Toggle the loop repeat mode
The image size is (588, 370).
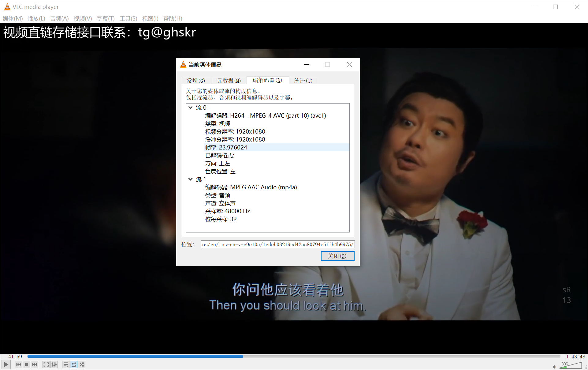coord(74,364)
